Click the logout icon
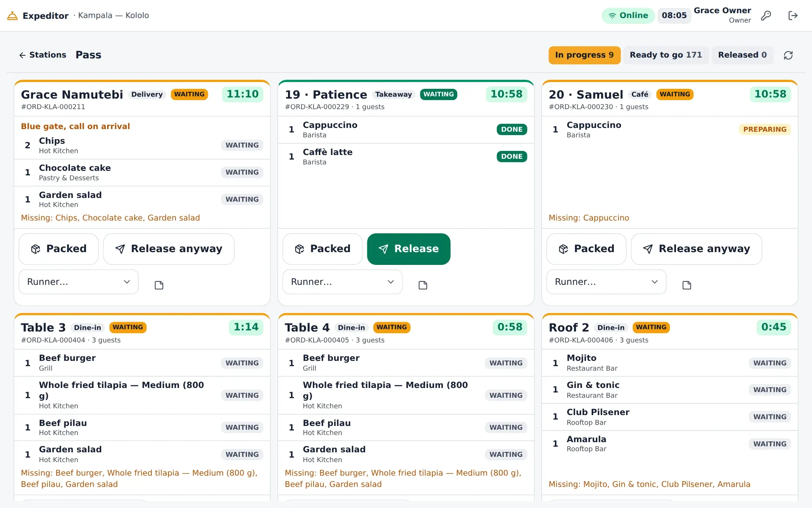The height and width of the screenshot is (508, 812). 793,15
